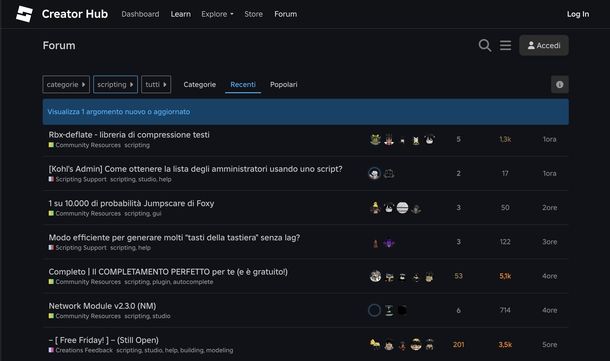This screenshot has width=610, height=361.
Task: Open topic 1 su 10.000 Jumpscare di Foxy
Action: 131,203
